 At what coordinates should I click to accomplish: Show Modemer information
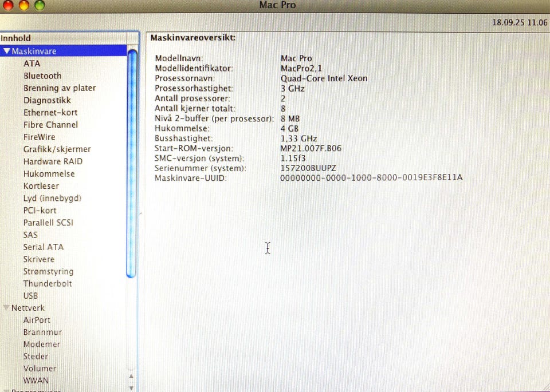(42, 345)
